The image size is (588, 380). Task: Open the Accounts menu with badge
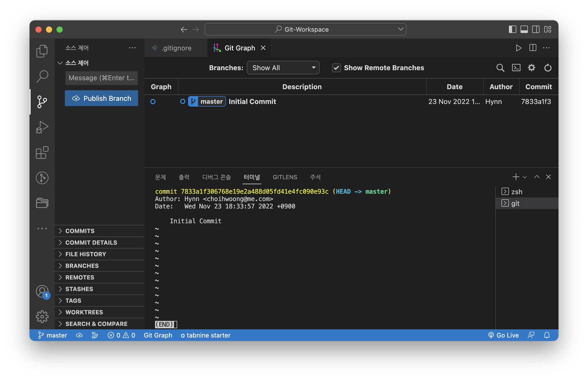click(x=42, y=292)
